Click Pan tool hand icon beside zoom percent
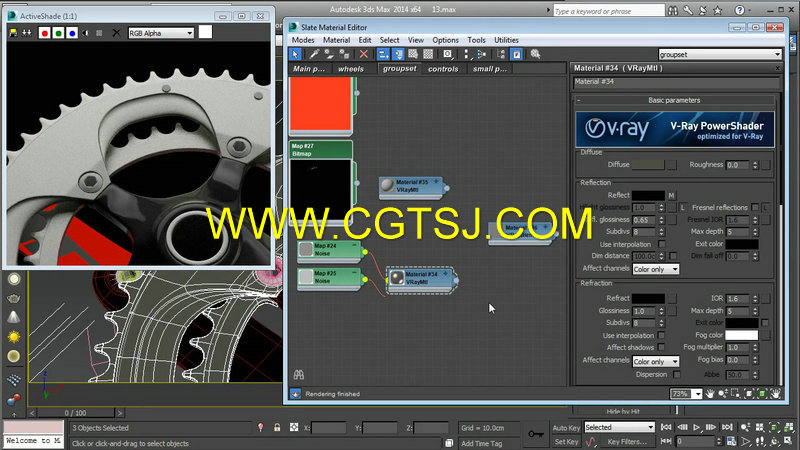Viewport: 800px width, 450px height. [x=710, y=394]
